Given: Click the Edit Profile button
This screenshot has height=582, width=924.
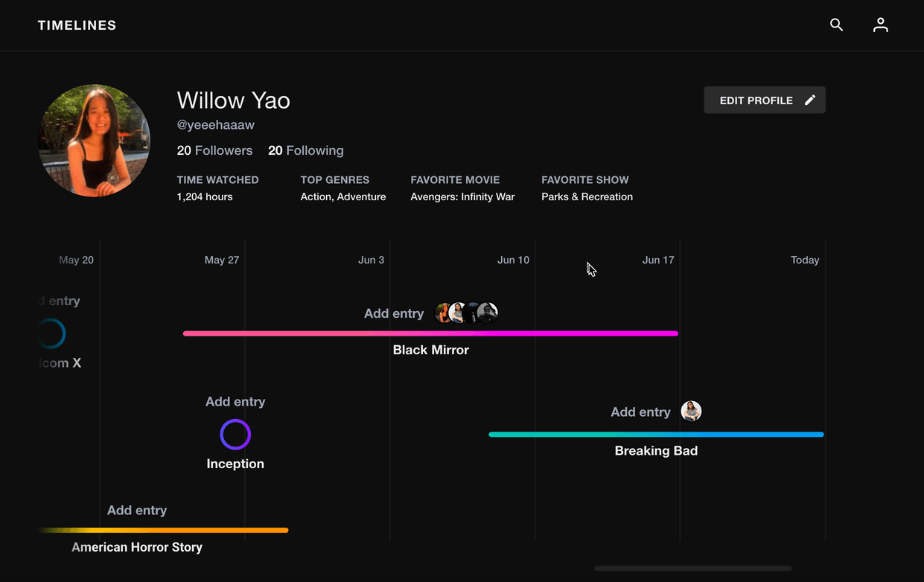Looking at the screenshot, I should 765,100.
